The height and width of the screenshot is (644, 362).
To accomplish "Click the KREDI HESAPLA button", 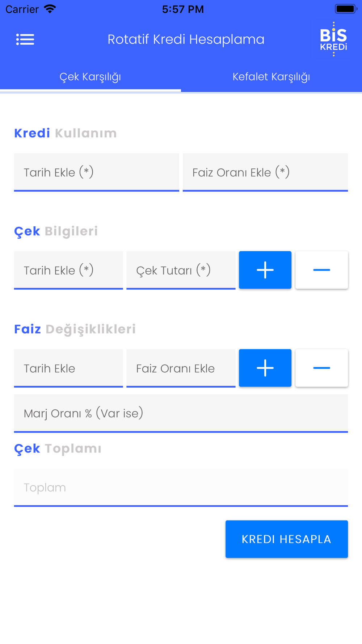I will click(x=287, y=539).
